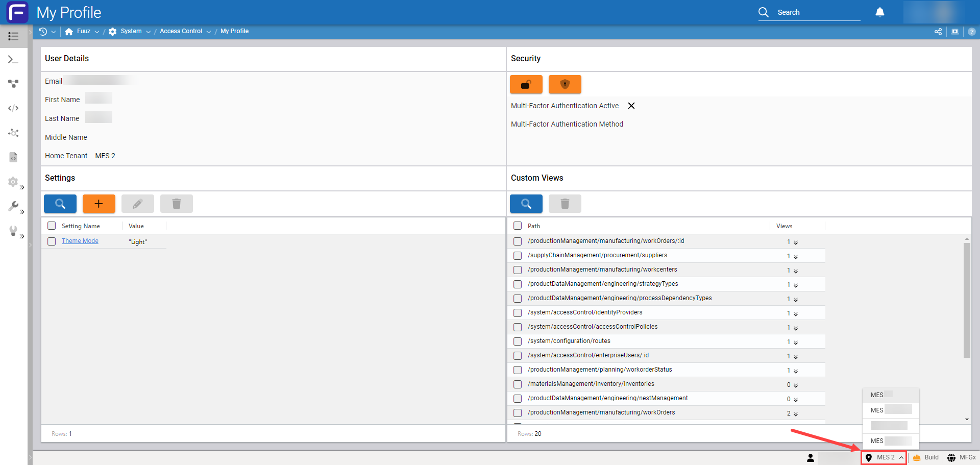Viewport: 980px width, 465px height.
Task: Click the orange add setting plus button
Action: tap(99, 204)
